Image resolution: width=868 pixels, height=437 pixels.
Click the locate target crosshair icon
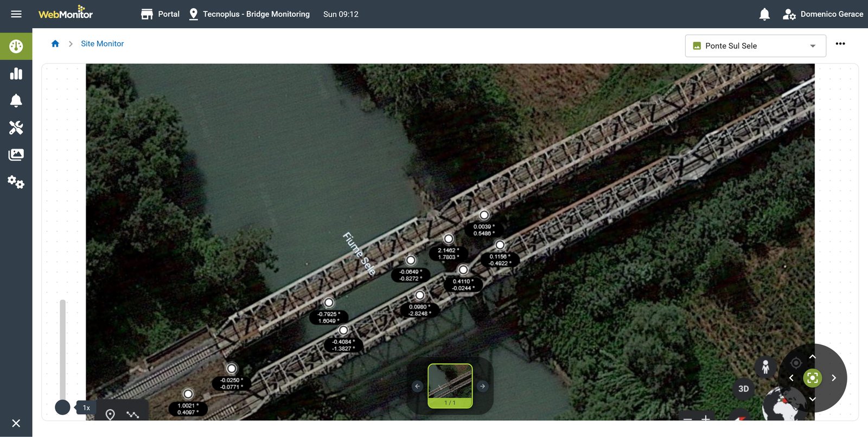point(796,363)
